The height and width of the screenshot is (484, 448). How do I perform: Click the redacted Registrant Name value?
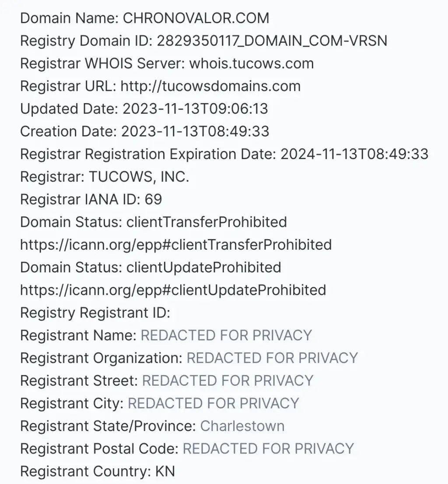[226, 335]
